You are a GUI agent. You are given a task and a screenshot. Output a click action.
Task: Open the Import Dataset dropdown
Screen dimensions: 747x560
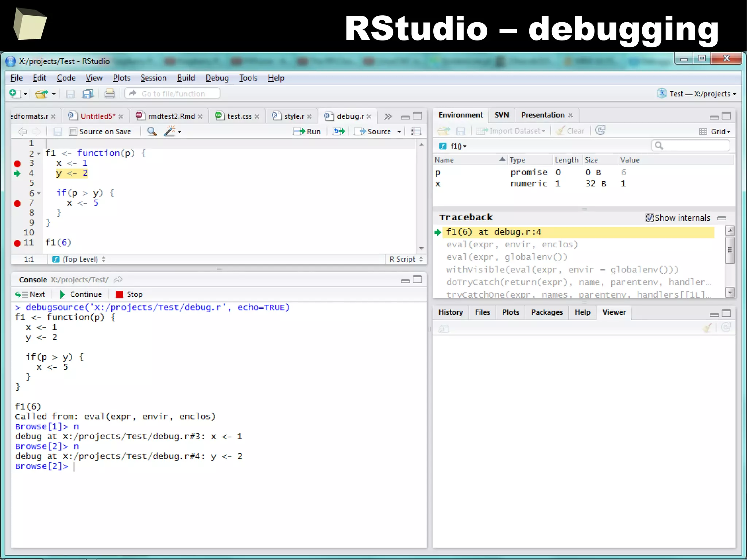coord(511,131)
